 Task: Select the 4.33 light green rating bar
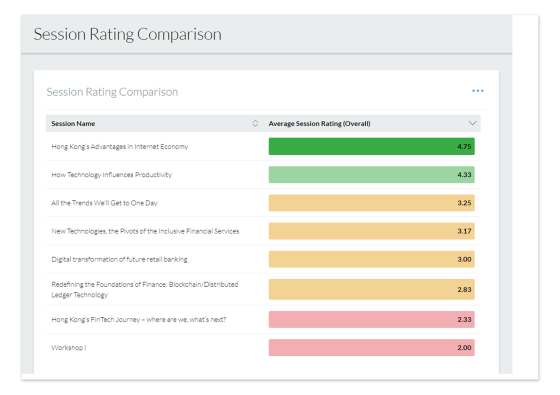click(371, 175)
